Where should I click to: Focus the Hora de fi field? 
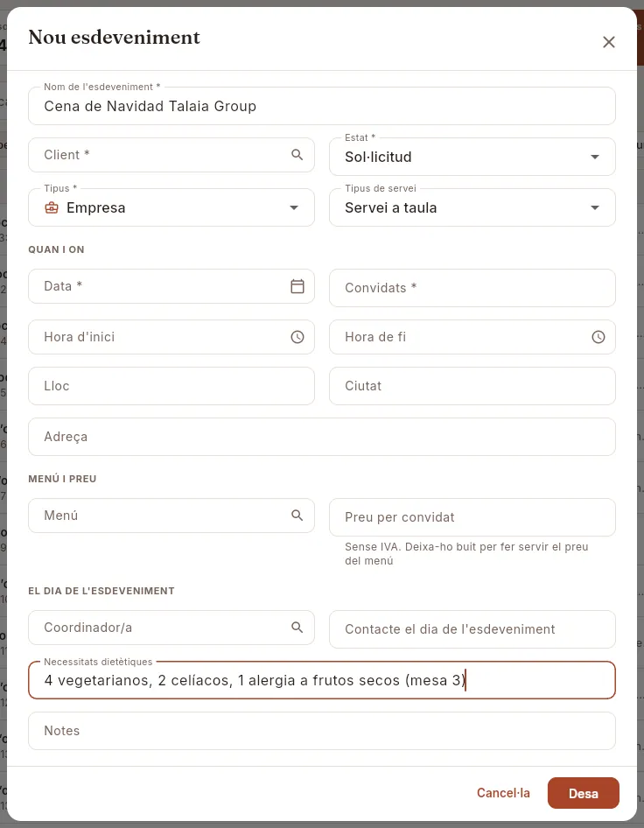[472, 337]
